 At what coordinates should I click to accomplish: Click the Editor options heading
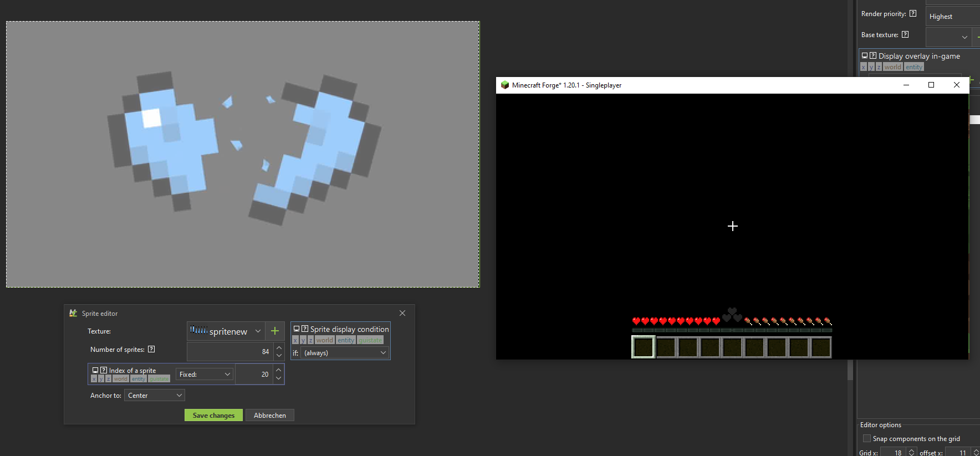pos(881,425)
